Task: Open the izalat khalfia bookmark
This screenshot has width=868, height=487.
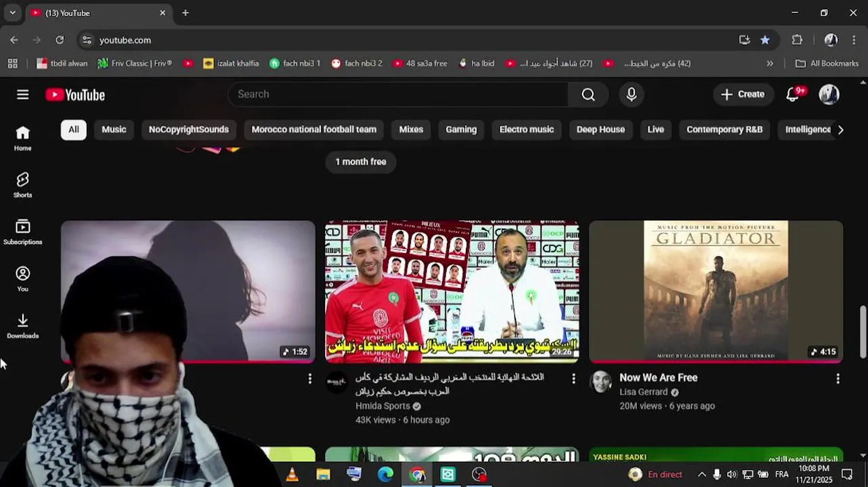Action: [x=231, y=64]
